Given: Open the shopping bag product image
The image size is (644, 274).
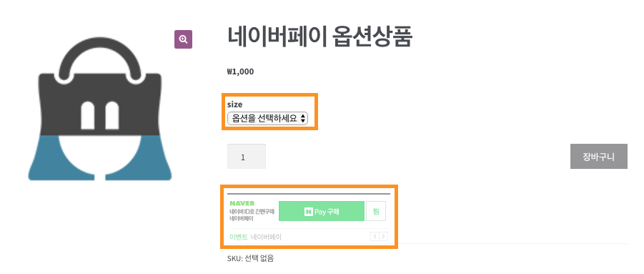Looking at the screenshot, I should click(x=100, y=109).
